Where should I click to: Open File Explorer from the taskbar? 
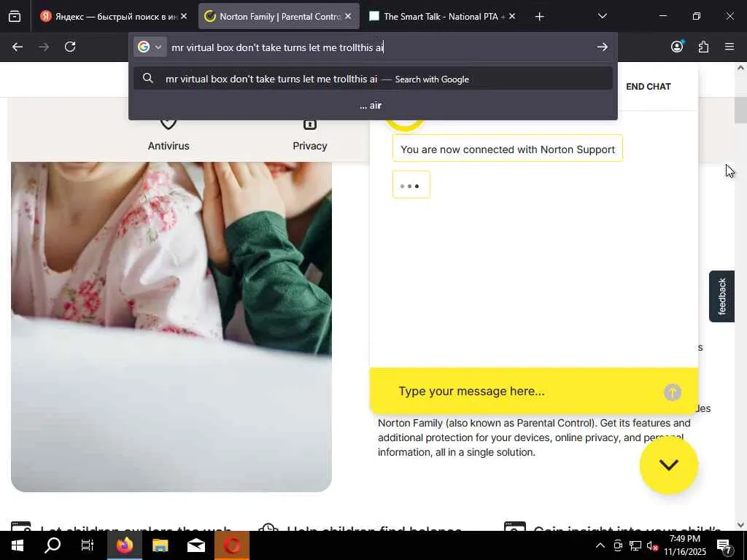[x=160, y=545]
